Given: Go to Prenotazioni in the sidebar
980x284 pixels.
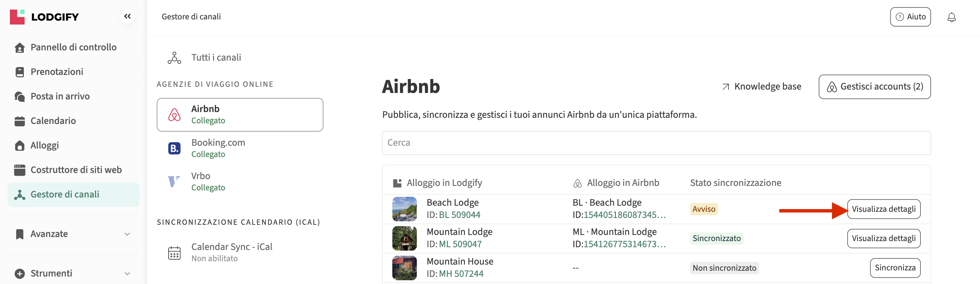Looking at the screenshot, I should 57,72.
